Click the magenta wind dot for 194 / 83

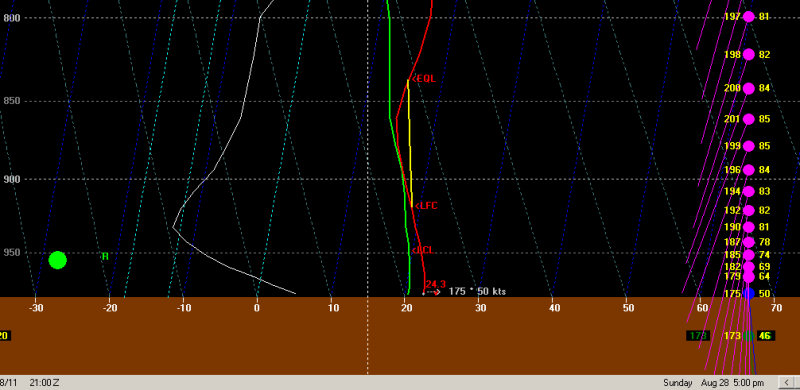[x=748, y=191]
